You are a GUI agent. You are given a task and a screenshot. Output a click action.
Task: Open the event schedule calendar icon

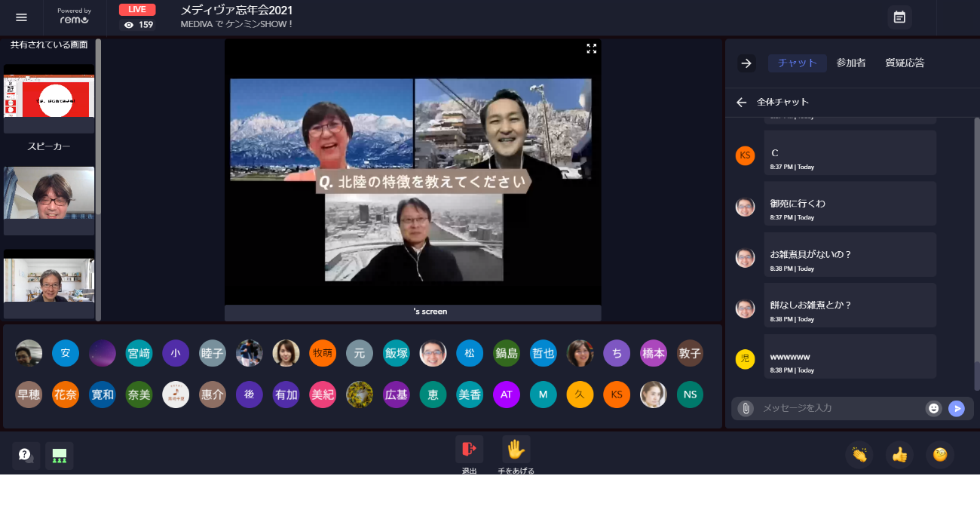tap(899, 17)
